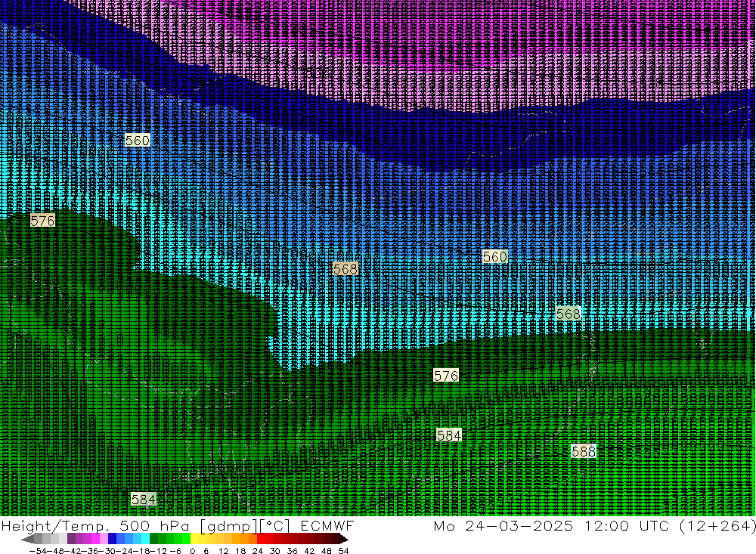
Task: Click the ECMWF model name
Action: [x=327, y=525]
